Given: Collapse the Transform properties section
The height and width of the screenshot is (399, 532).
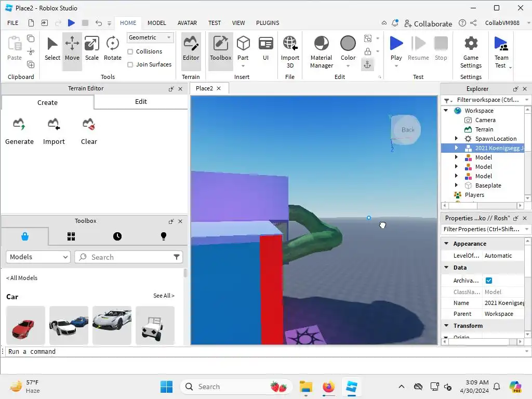Looking at the screenshot, I should [x=446, y=325].
